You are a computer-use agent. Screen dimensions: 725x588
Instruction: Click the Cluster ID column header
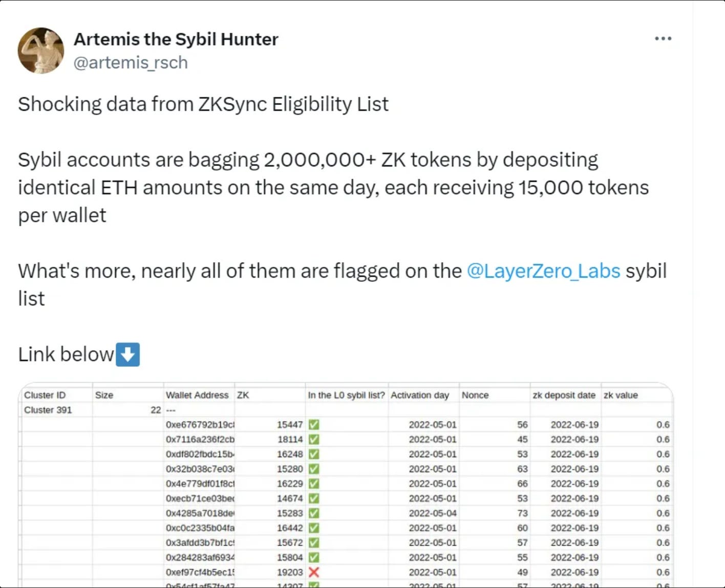pos(45,395)
